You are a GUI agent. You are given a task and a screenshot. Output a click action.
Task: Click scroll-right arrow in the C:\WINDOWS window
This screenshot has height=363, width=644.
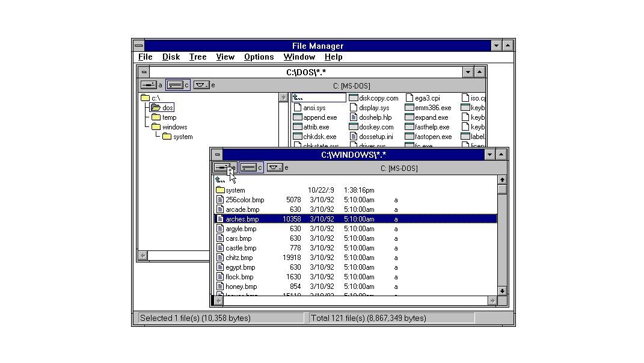coord(492,301)
